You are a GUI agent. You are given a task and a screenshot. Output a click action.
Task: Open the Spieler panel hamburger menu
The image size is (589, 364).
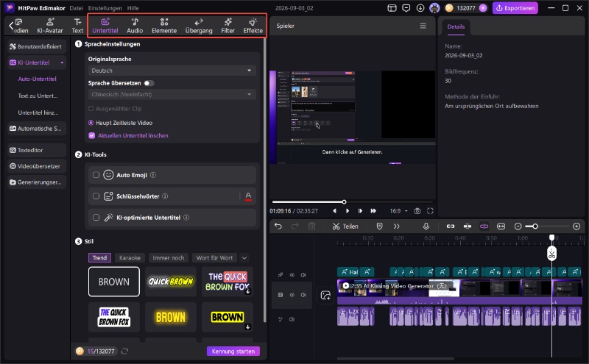[x=423, y=26]
